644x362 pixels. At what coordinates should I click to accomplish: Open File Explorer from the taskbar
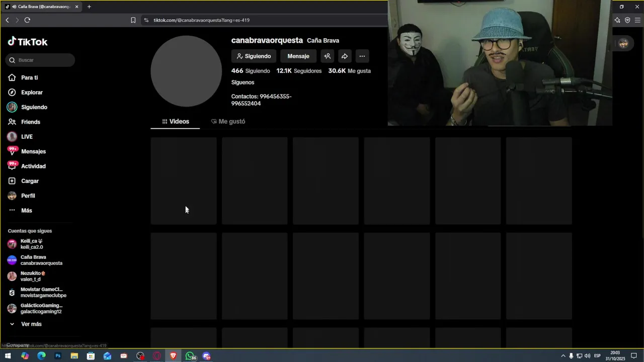click(x=74, y=356)
